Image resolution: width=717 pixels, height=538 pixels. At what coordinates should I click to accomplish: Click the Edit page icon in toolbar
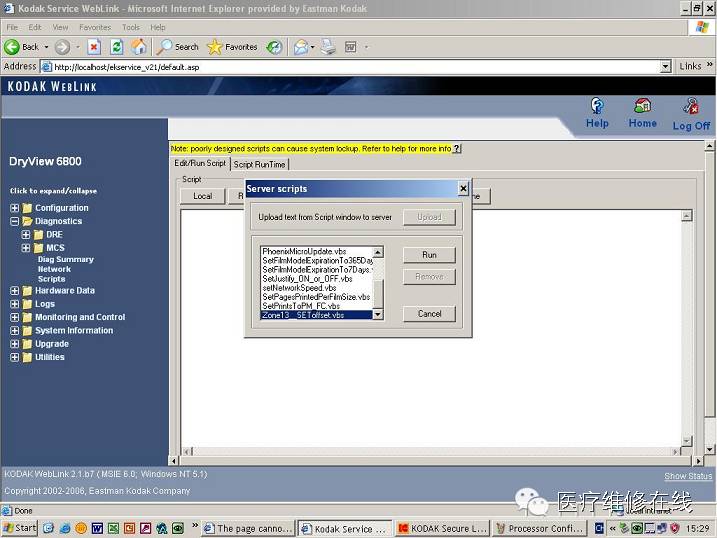[x=351, y=47]
